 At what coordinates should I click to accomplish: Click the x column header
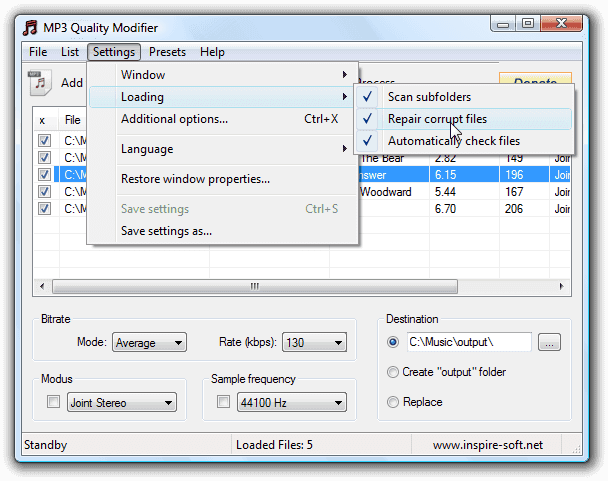coord(46,120)
